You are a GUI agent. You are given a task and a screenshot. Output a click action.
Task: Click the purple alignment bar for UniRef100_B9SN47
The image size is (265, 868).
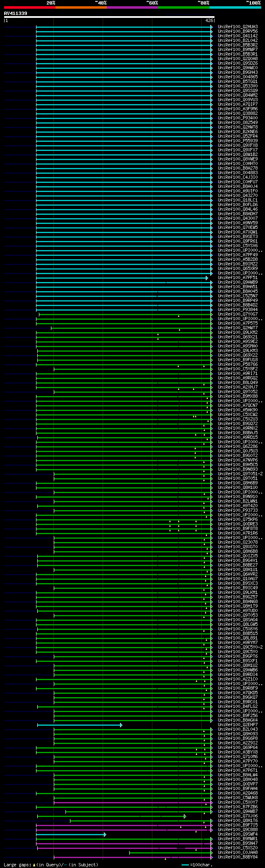click(124, 844)
